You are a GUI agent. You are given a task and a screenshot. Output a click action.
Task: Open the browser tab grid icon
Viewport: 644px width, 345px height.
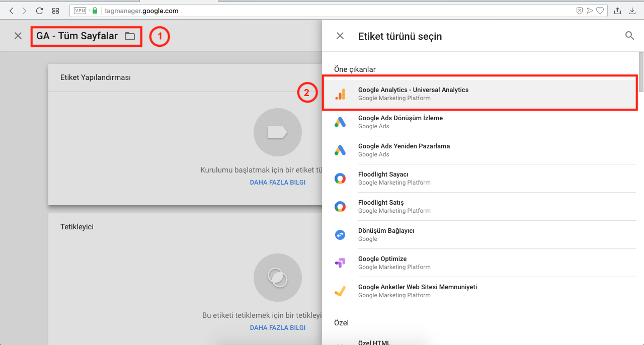click(56, 11)
